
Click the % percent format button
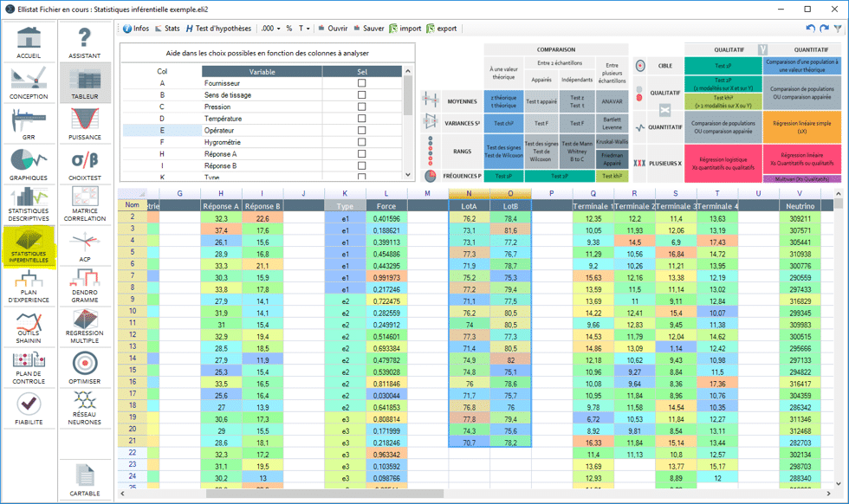pos(289,29)
